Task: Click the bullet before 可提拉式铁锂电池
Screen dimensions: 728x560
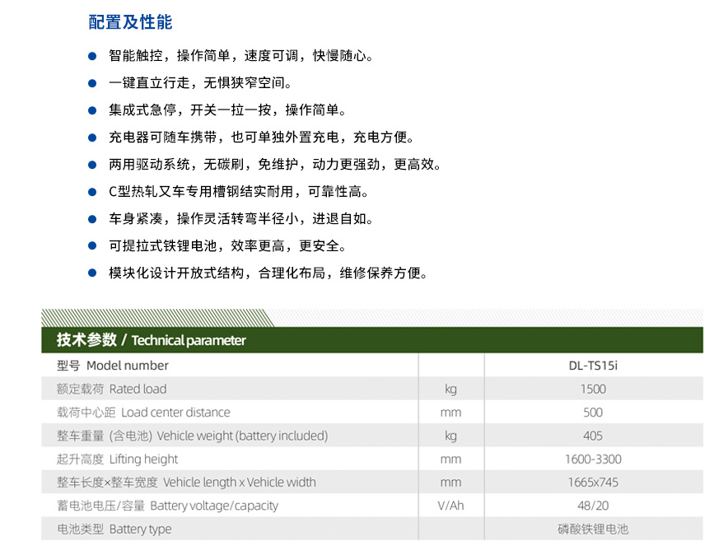Action: 92,246
